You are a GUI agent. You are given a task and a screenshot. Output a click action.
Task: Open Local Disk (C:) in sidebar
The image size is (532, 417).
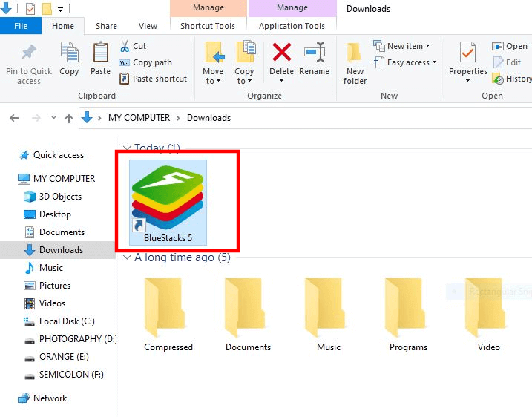pyautogui.click(x=59, y=321)
